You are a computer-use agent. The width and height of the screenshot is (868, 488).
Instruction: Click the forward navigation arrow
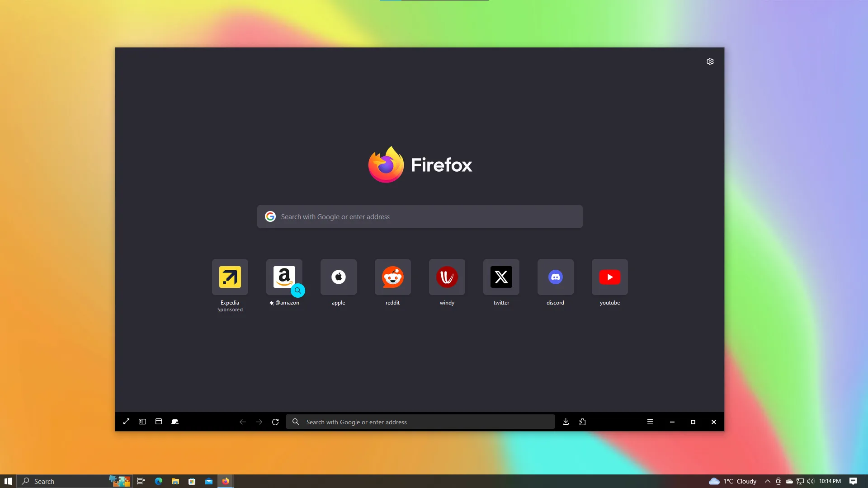click(259, 422)
